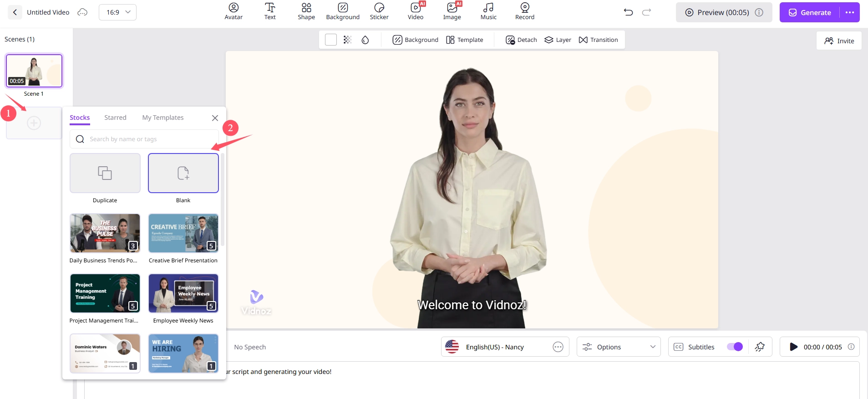Click the script text input area
This screenshot has height=399, width=868.
pos(472,380)
